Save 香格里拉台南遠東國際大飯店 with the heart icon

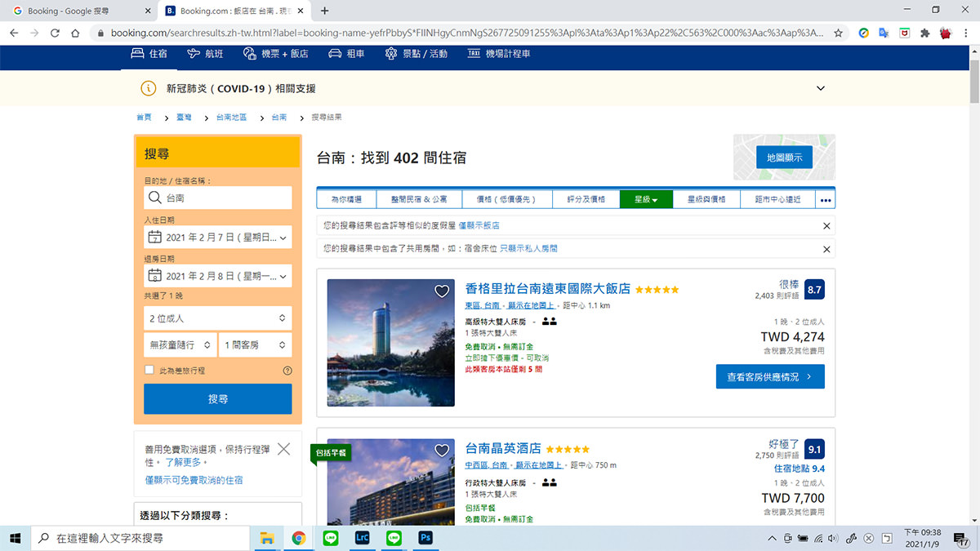[442, 291]
